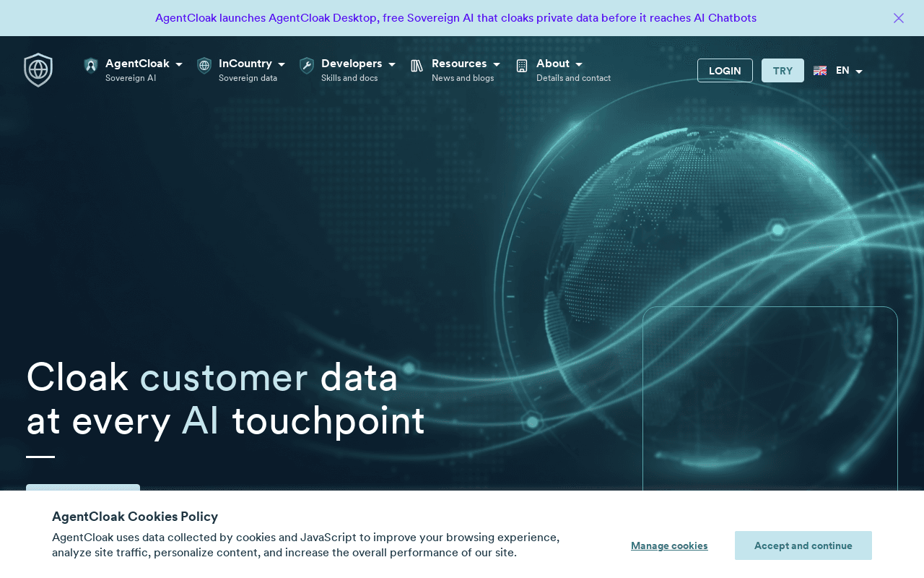Viewport: 924px width, 578px height.
Task: Click Accept and continue cookies button
Action: click(803, 545)
